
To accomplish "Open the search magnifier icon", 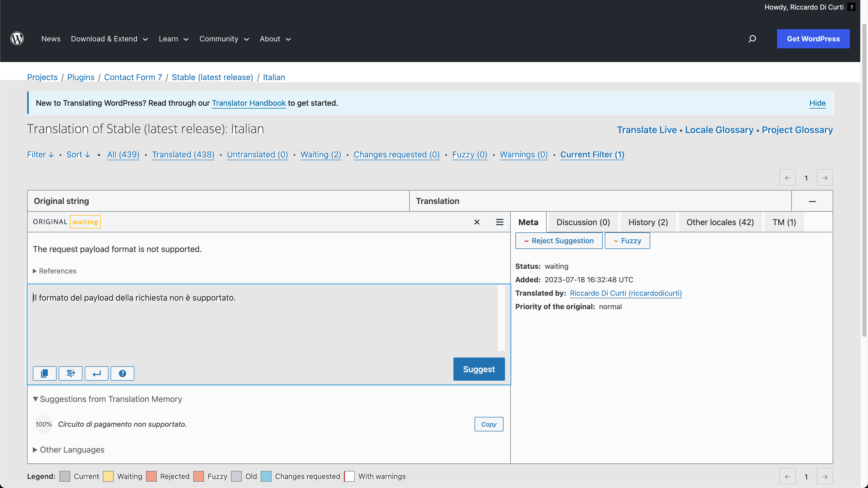I will pos(752,39).
